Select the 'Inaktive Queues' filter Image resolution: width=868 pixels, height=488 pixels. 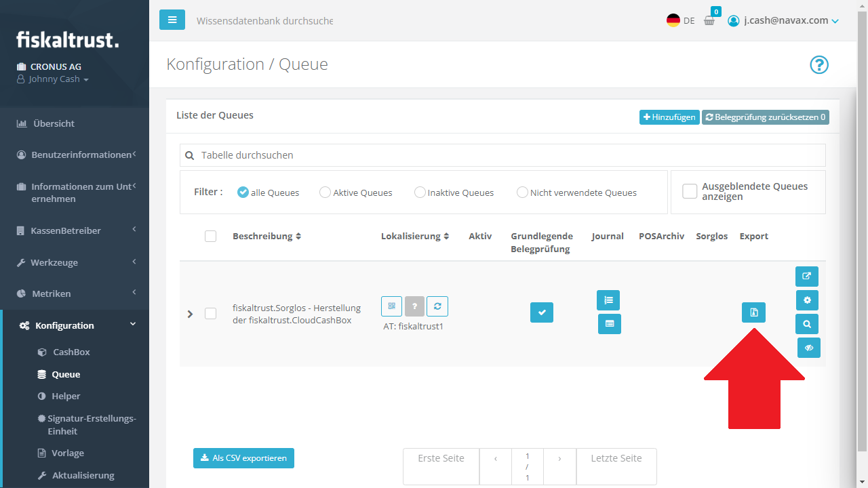pyautogui.click(x=420, y=192)
